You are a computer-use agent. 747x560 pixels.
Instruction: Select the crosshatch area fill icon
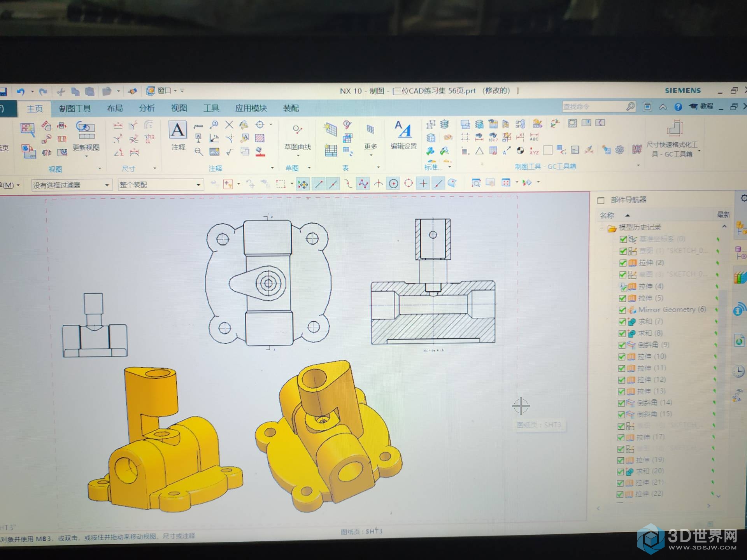click(x=260, y=138)
